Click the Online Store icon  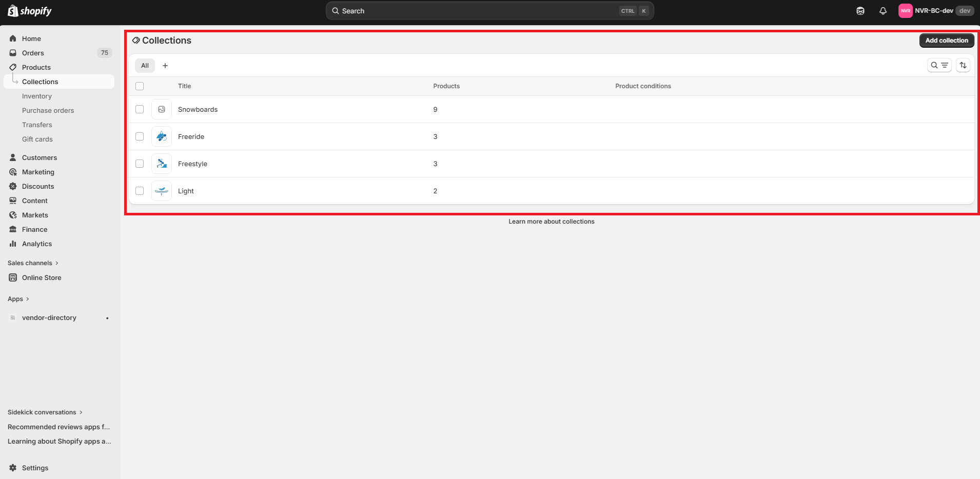tap(13, 277)
